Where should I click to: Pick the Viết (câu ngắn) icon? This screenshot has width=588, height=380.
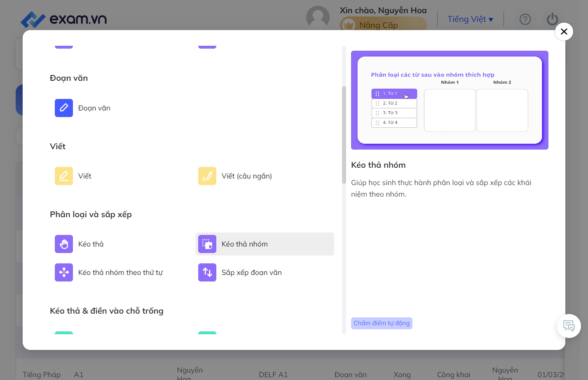point(207,176)
